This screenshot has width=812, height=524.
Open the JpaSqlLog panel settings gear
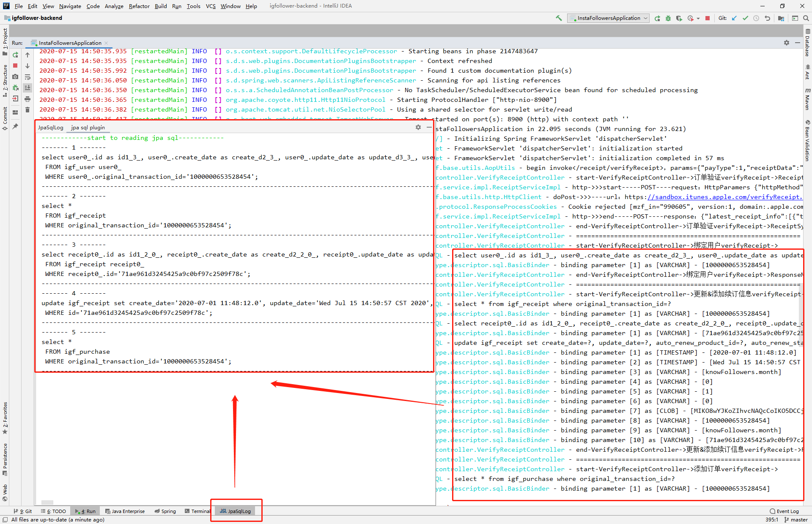tap(418, 127)
